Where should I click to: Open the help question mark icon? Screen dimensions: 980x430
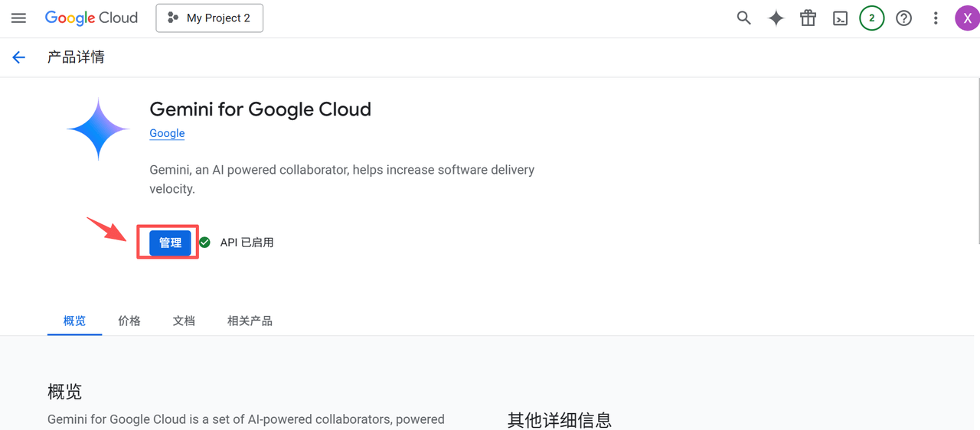(904, 18)
